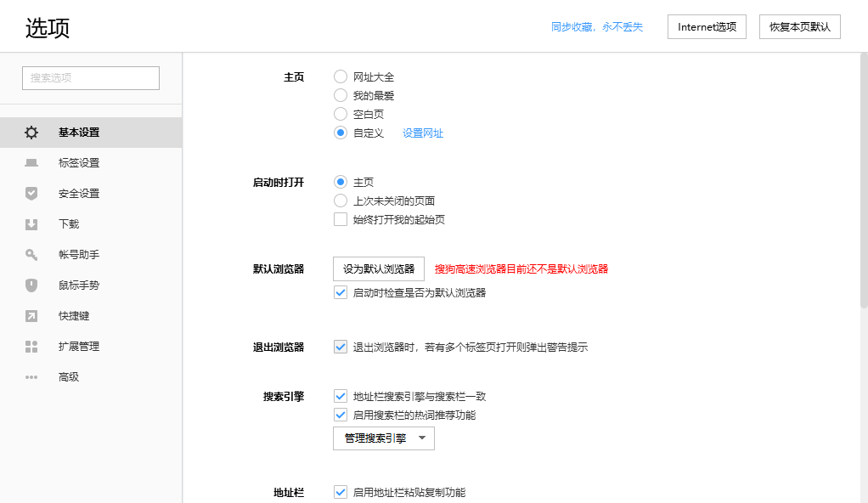
Task: Open the 标签设置 section
Action: click(x=91, y=163)
